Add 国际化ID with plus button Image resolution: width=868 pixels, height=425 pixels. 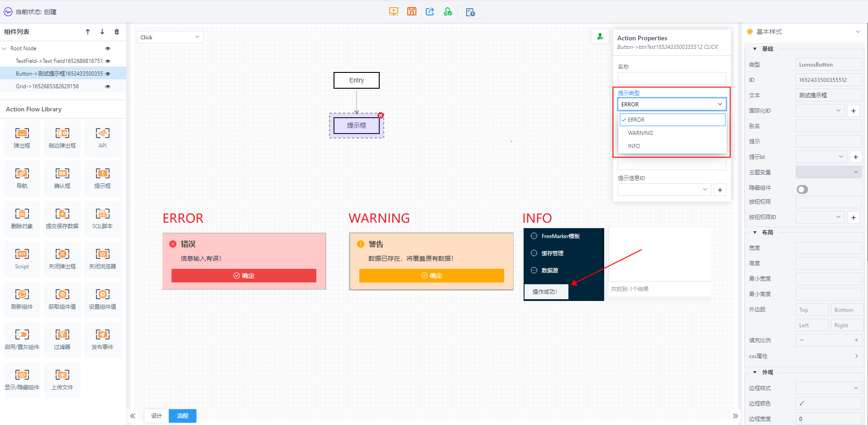point(854,111)
